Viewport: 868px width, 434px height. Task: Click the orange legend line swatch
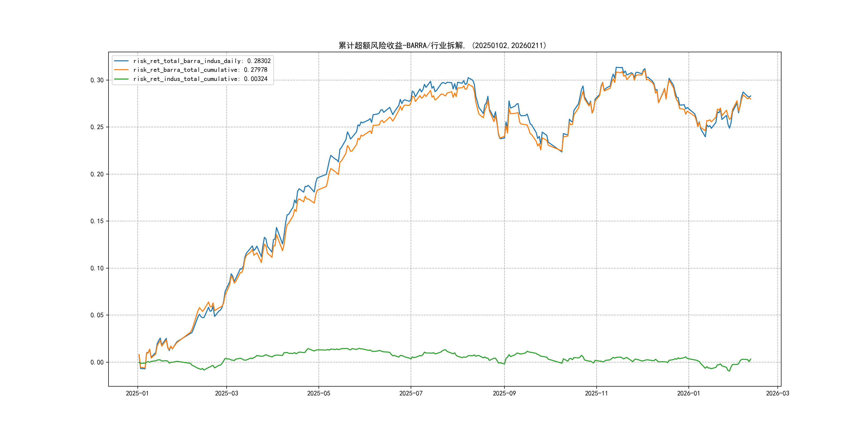point(121,70)
